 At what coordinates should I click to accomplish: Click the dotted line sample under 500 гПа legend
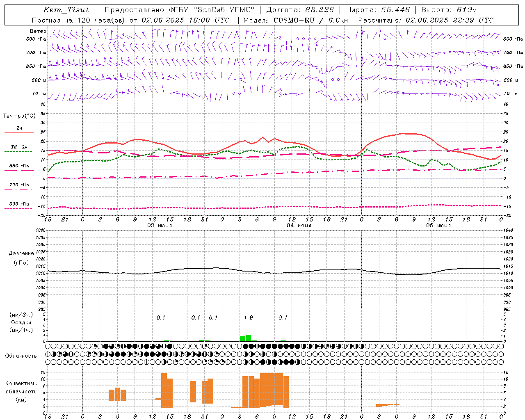coord(19,209)
